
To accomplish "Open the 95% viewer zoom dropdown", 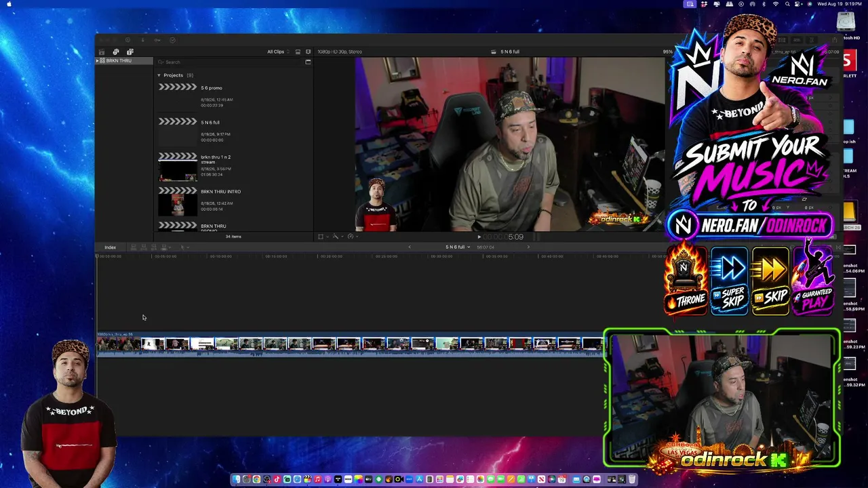I will 668,52.
